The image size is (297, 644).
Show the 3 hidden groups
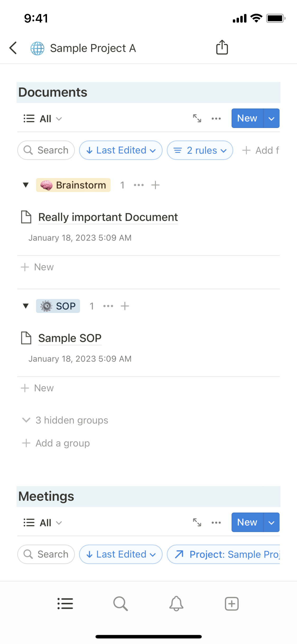[x=65, y=420]
